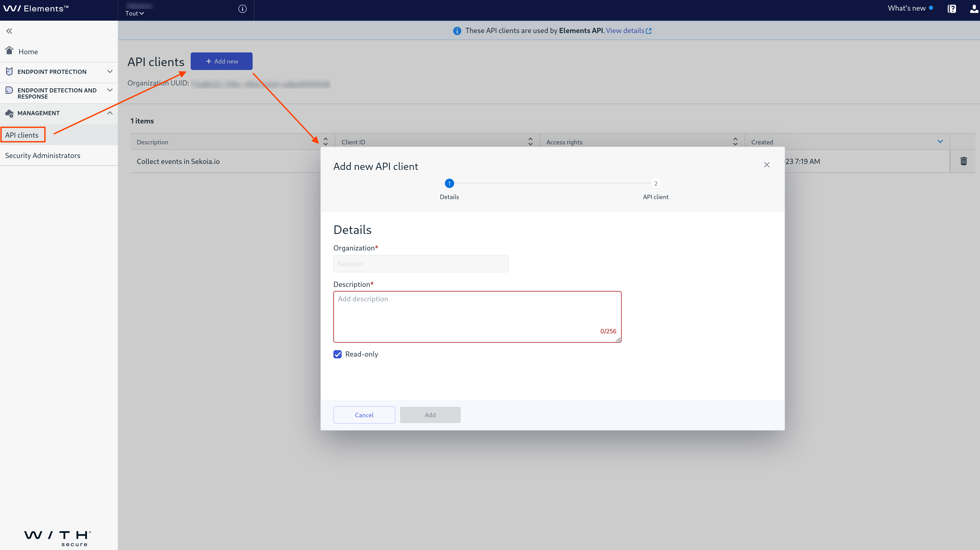Image resolution: width=980 pixels, height=550 pixels.
Task: Click the info icon beside the Tout selector
Action: pos(242,9)
